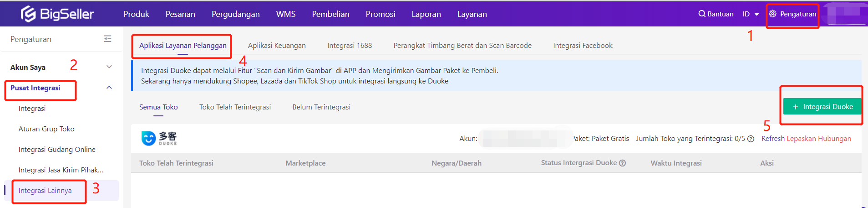Open Integrasi Gudang Online in sidebar
868x208 pixels.
pos(57,150)
